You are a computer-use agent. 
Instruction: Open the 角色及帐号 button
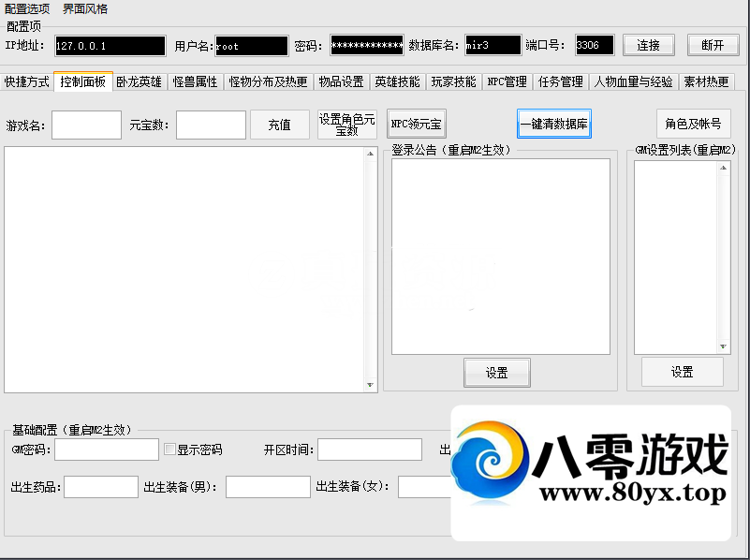click(x=693, y=124)
